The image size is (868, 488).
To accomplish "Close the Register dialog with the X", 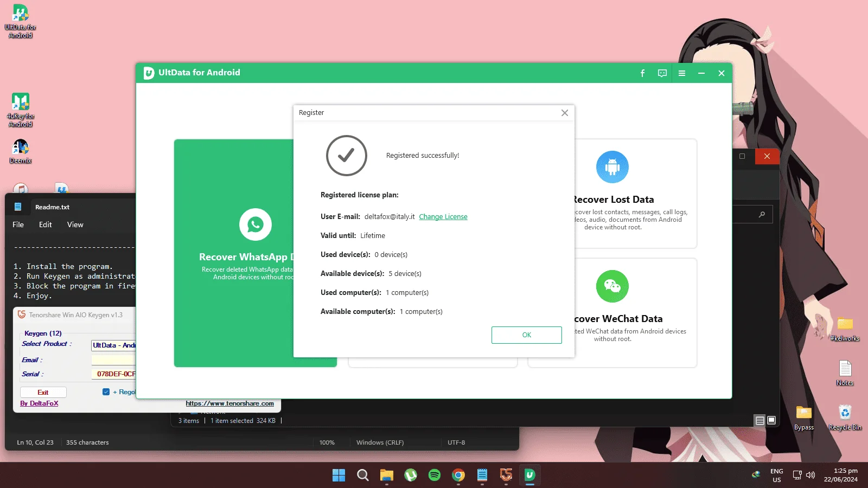I will [x=565, y=113].
